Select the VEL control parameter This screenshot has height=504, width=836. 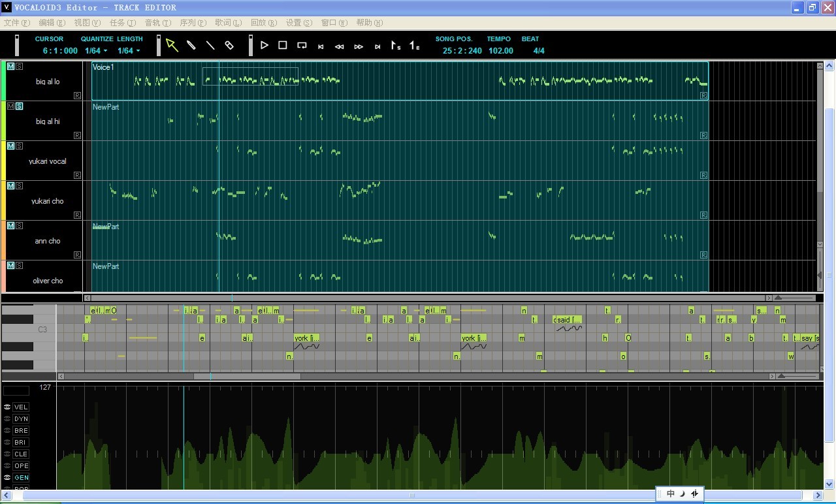click(21, 407)
